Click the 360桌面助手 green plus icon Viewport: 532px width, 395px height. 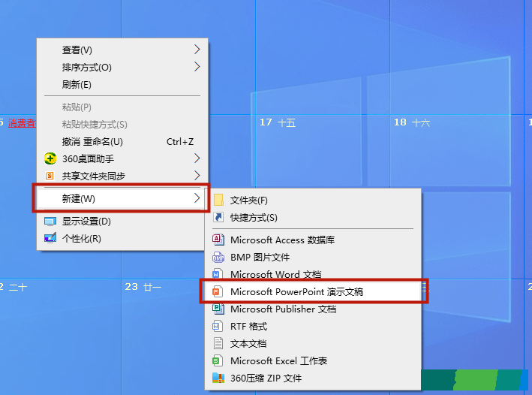(50, 158)
